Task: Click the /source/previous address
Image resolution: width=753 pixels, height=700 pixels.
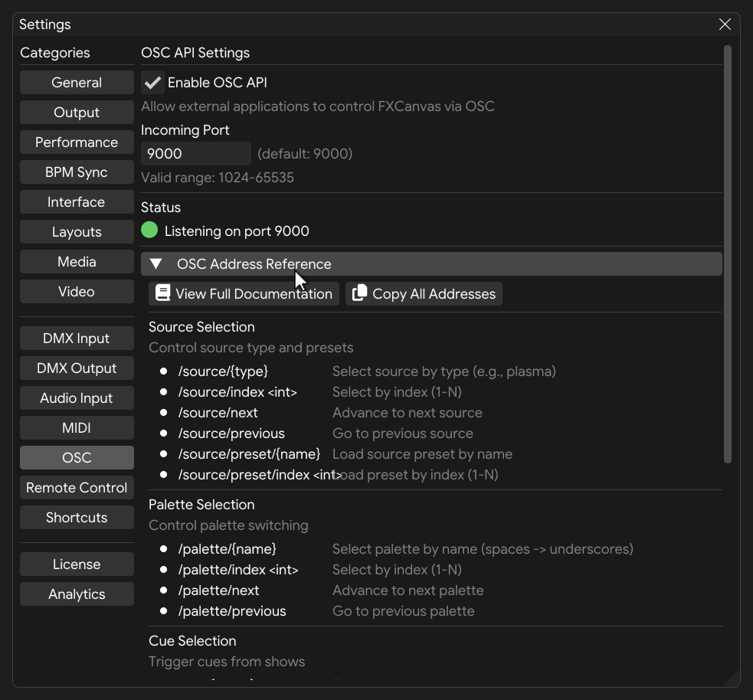Action: (231, 433)
